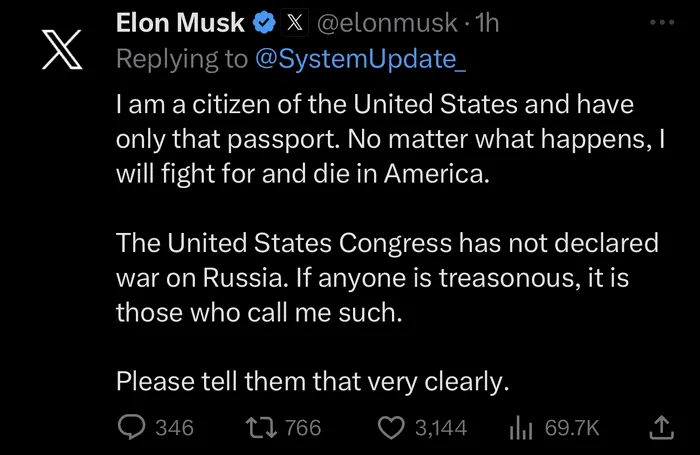Open the view analytics bar chart icon

coord(522,427)
